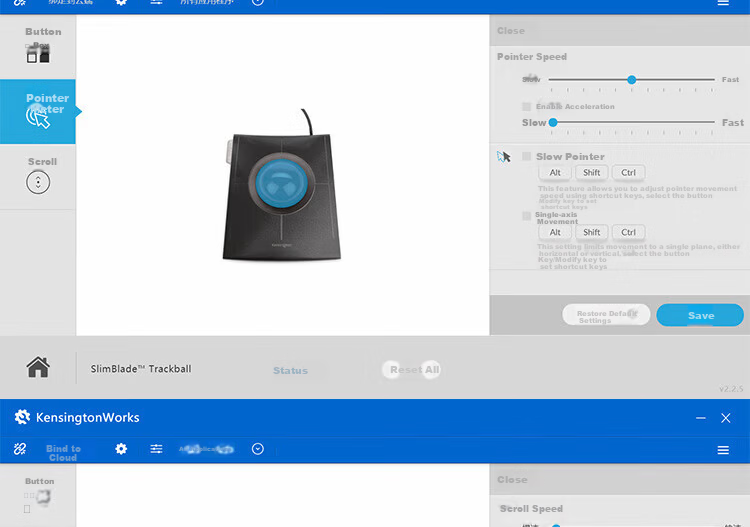Minimize the KensingtonWorks Scroll Speed window

click(701, 418)
